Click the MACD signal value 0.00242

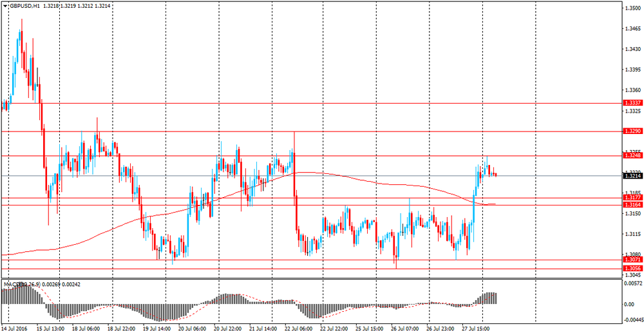[x=70, y=284]
